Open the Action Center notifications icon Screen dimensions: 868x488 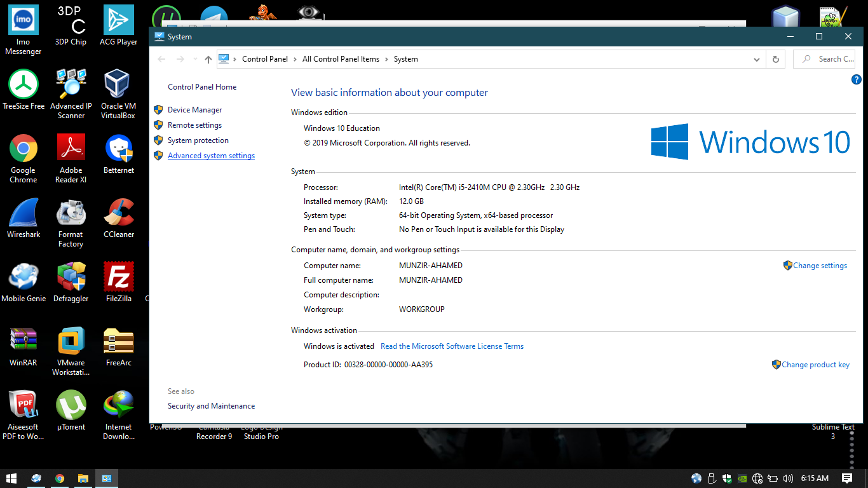847,478
